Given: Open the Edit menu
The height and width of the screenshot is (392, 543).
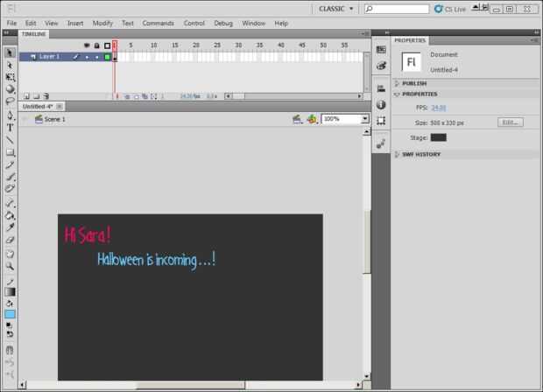Looking at the screenshot, I should 31,23.
